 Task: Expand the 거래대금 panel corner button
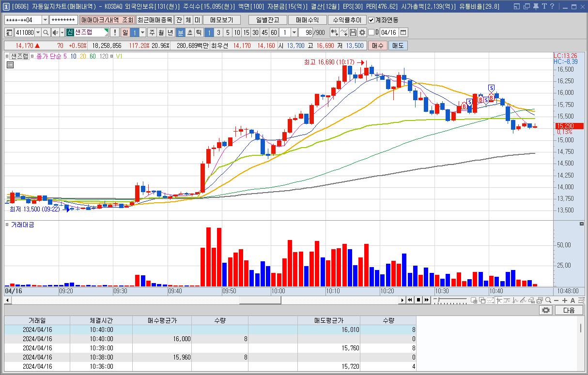(582, 225)
